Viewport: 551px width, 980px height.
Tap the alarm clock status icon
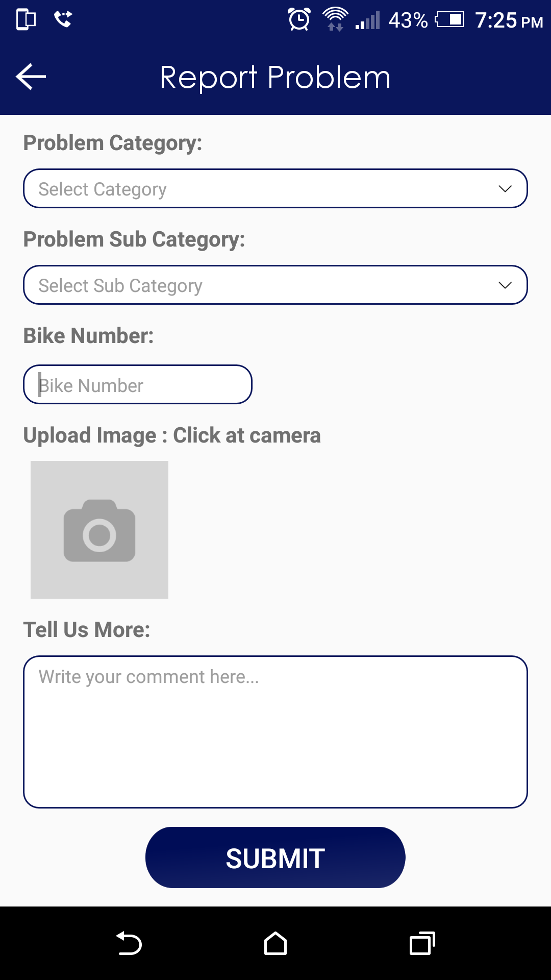click(299, 20)
